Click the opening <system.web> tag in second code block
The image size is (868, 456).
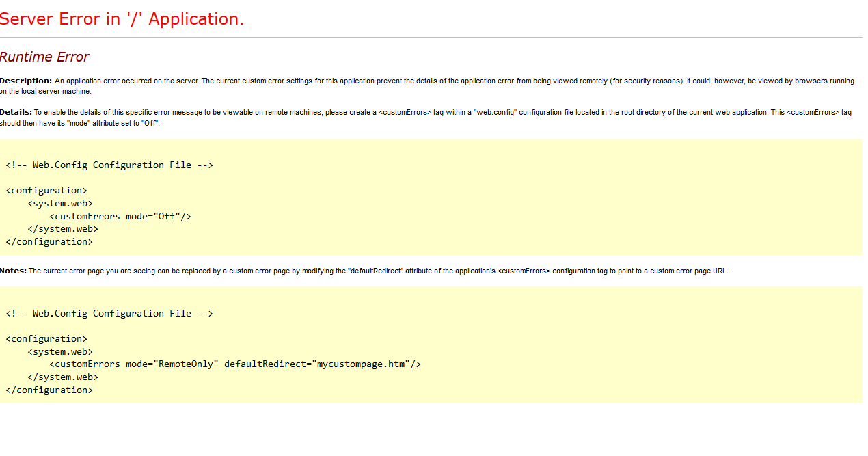coord(60,351)
